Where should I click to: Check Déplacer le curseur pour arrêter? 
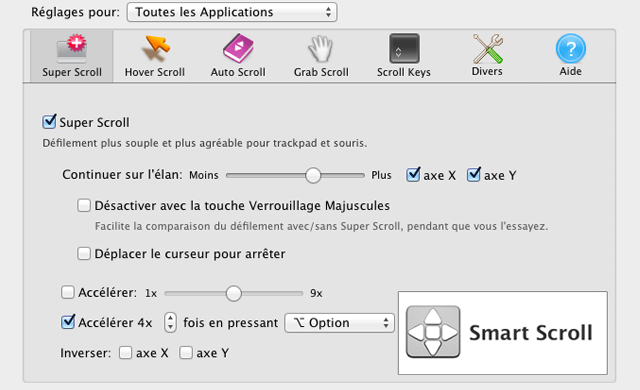pyautogui.click(x=84, y=253)
